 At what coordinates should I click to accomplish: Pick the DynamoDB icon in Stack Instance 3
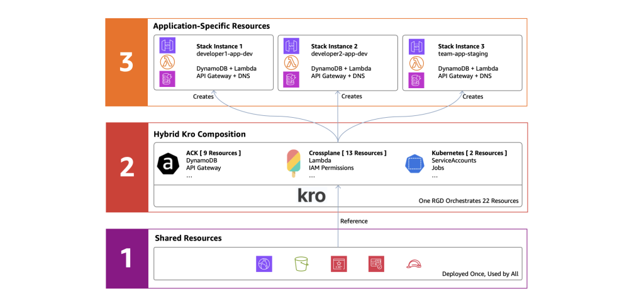[416, 81]
